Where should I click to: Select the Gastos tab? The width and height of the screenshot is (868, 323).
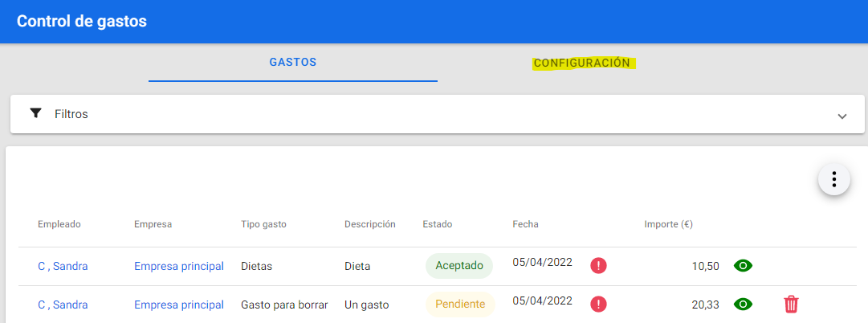(x=293, y=63)
